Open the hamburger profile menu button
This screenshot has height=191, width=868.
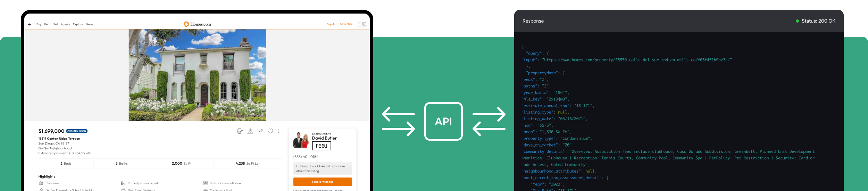[362, 24]
